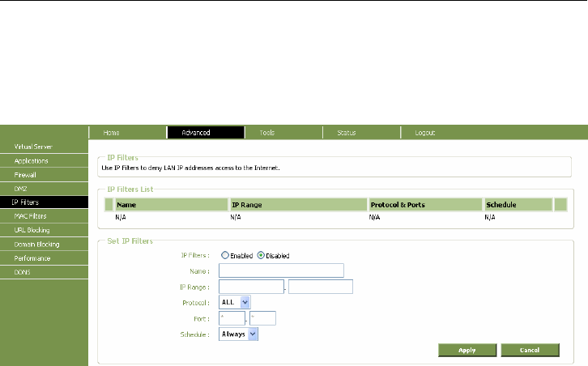Click the Logout tab
The height and width of the screenshot is (366, 588).
(425, 132)
